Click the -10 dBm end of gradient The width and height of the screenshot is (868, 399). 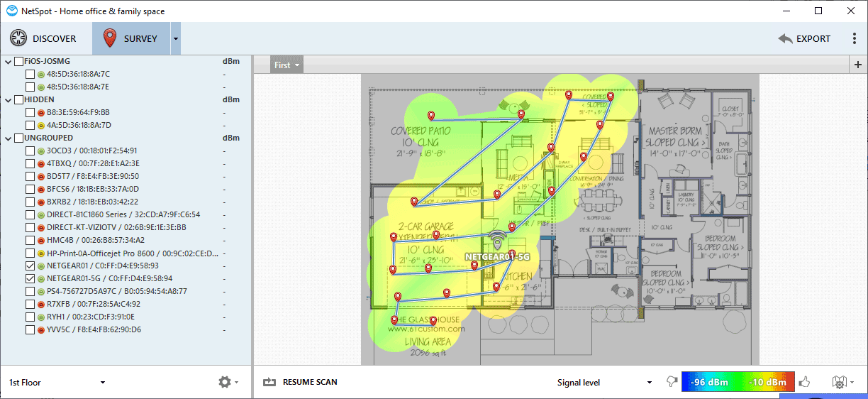[x=767, y=382]
